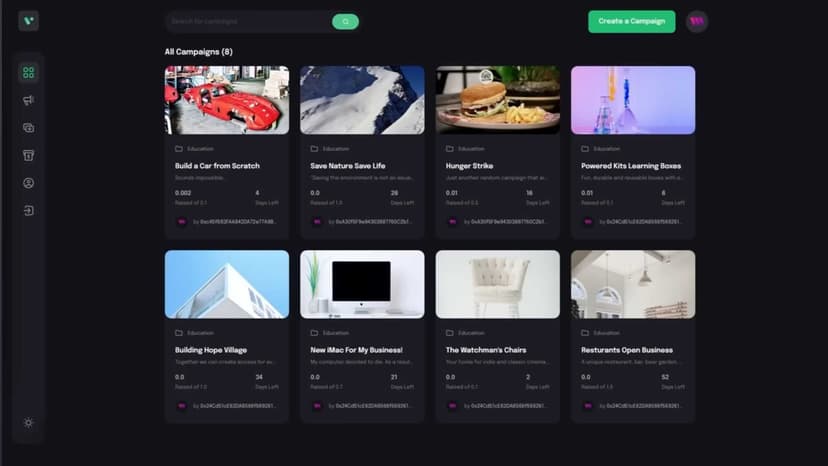Screen dimensions: 828x466
Task: Click owner avatar on Building Hope Village card
Action: coord(182,406)
